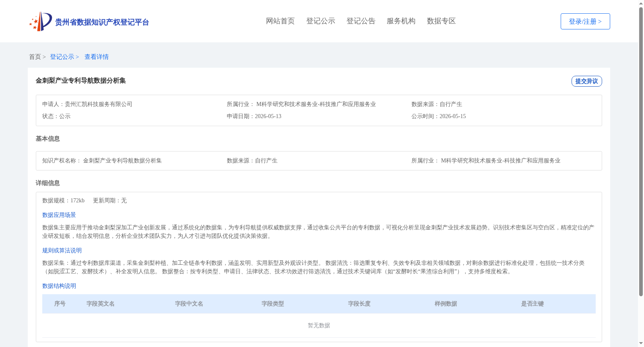Click 查看详情 breadcrumb link
The width and height of the screenshot is (644, 347).
[97, 57]
